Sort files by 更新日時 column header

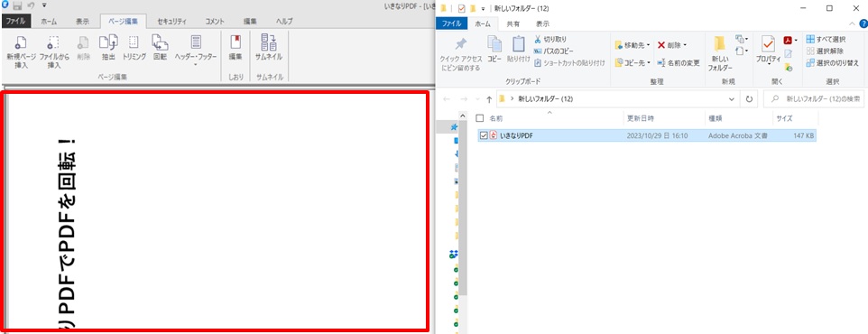point(641,118)
